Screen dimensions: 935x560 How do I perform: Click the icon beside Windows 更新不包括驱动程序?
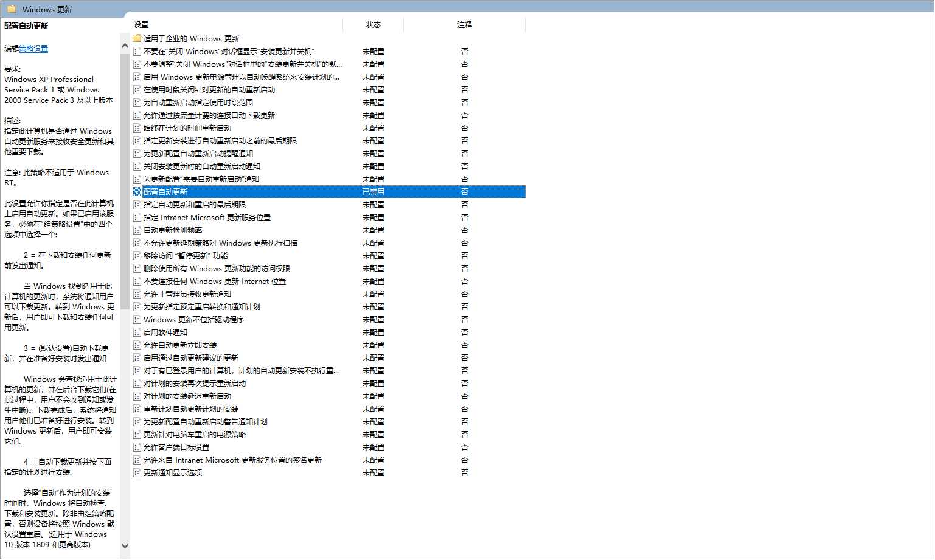(x=137, y=319)
